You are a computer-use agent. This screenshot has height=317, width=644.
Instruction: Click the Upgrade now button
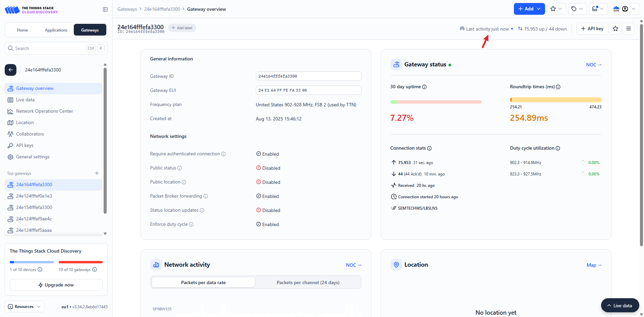click(x=56, y=285)
